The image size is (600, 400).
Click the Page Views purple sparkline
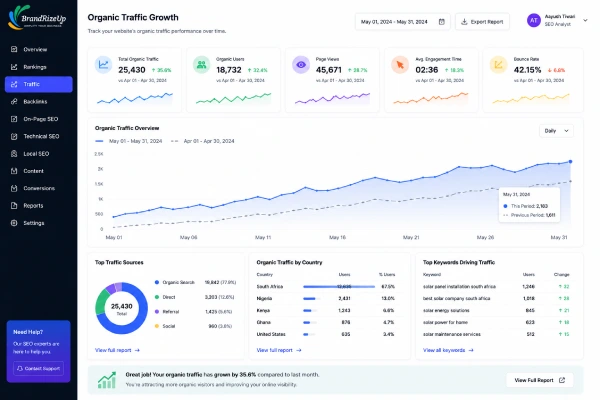coord(333,98)
